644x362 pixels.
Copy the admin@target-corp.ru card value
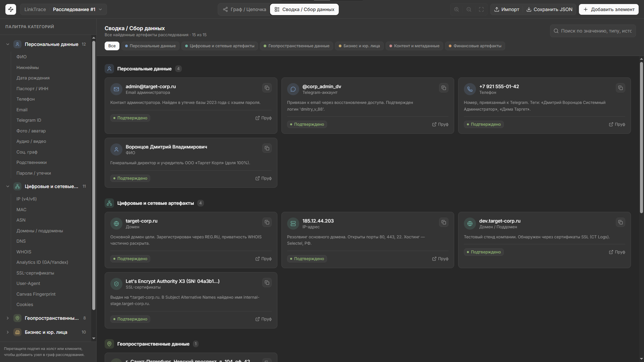pyautogui.click(x=267, y=88)
